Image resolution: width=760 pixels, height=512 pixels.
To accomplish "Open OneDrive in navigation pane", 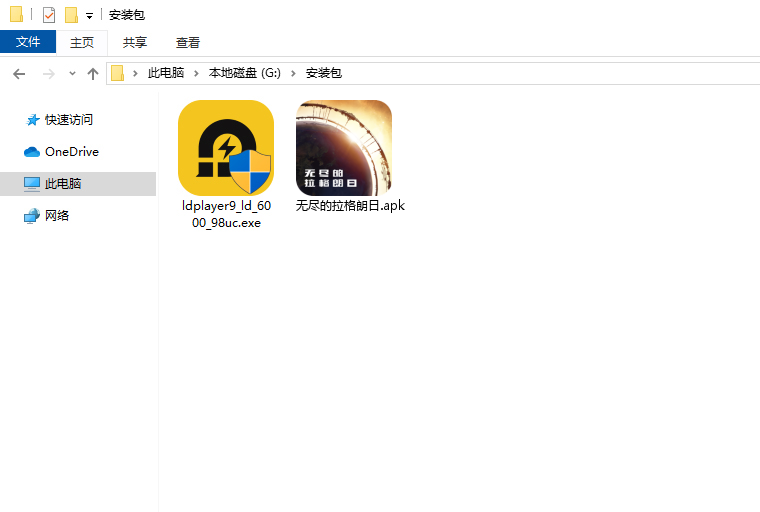I will (x=72, y=152).
